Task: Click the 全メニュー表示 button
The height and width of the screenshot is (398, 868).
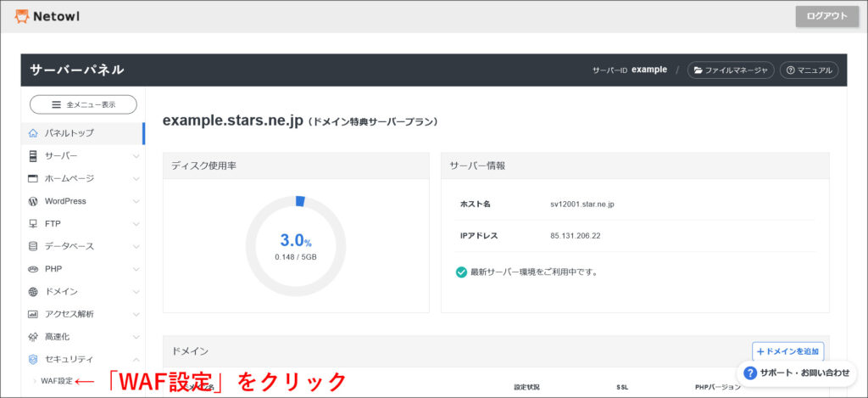Action: 83,104
